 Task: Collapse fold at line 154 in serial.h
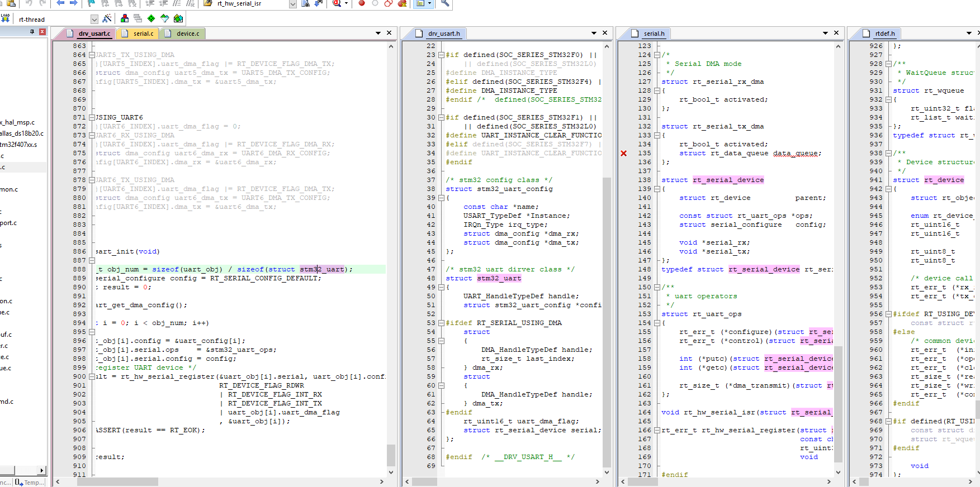tap(656, 323)
